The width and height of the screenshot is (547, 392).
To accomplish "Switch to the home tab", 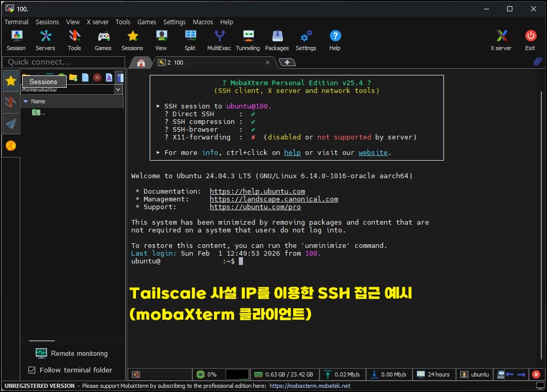I will point(141,62).
